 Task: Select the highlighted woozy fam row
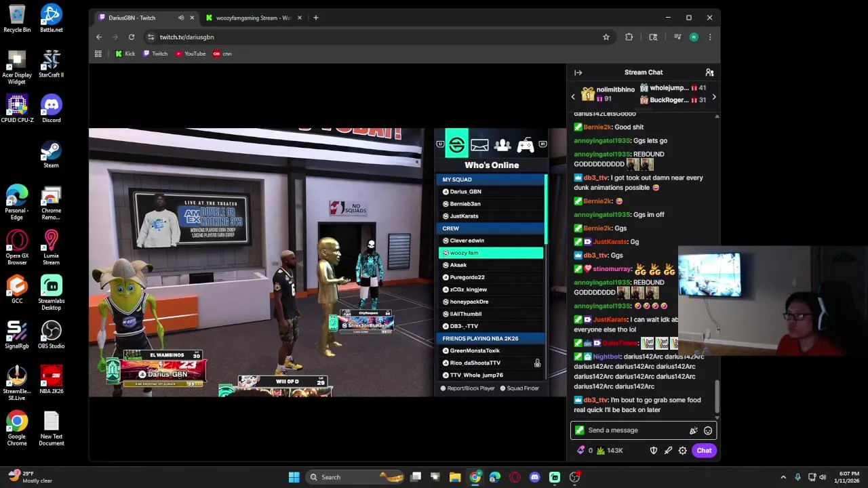pyautogui.click(x=491, y=253)
